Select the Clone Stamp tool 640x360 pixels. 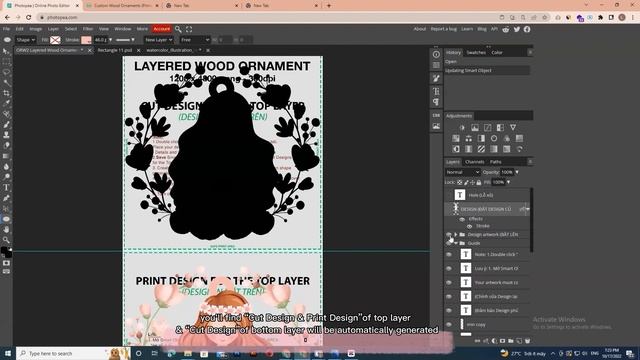click(6, 135)
